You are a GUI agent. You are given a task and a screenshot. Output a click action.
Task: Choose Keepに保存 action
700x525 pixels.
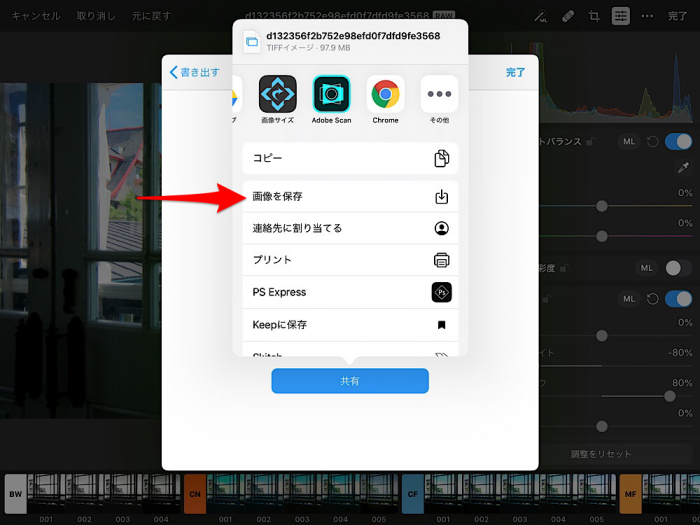350,325
